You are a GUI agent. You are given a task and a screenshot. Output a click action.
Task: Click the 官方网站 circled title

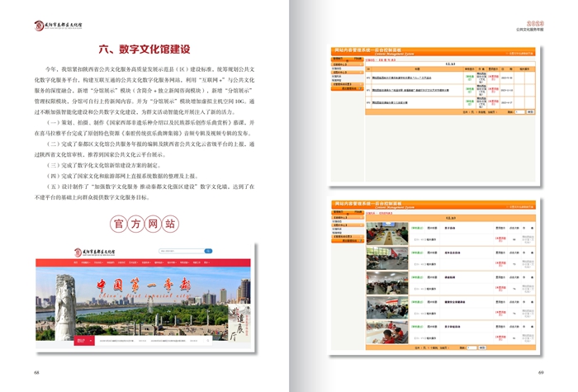click(x=144, y=224)
